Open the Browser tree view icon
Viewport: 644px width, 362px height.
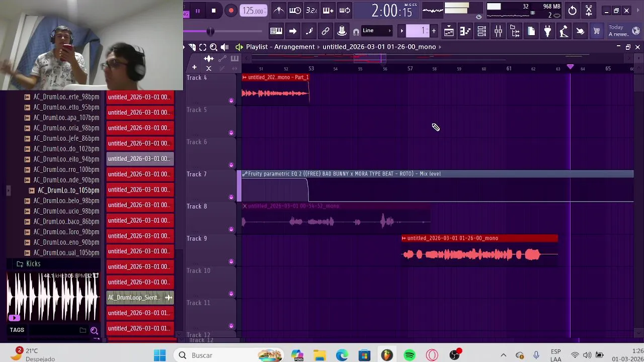(515, 31)
